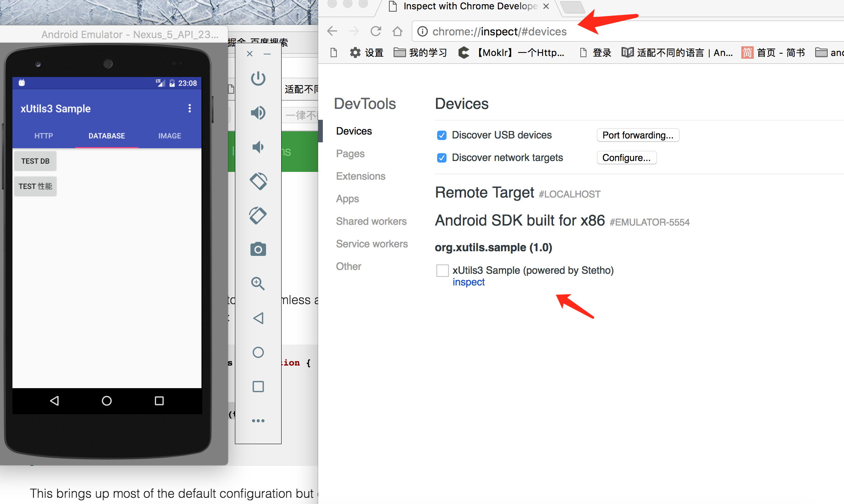
Task: Open the 登录 bookmark
Action: [x=596, y=52]
